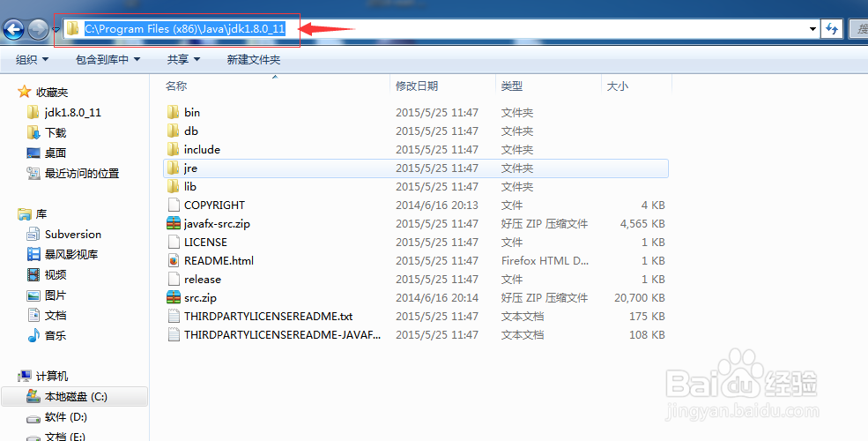Open the 包含到库中 dropdown menu

point(108,59)
